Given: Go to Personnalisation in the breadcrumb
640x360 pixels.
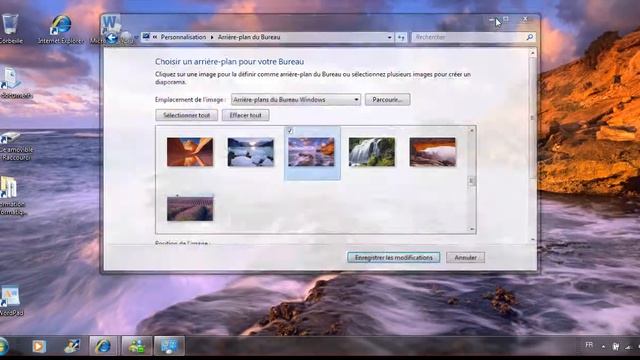Looking at the screenshot, I should tap(183, 37).
